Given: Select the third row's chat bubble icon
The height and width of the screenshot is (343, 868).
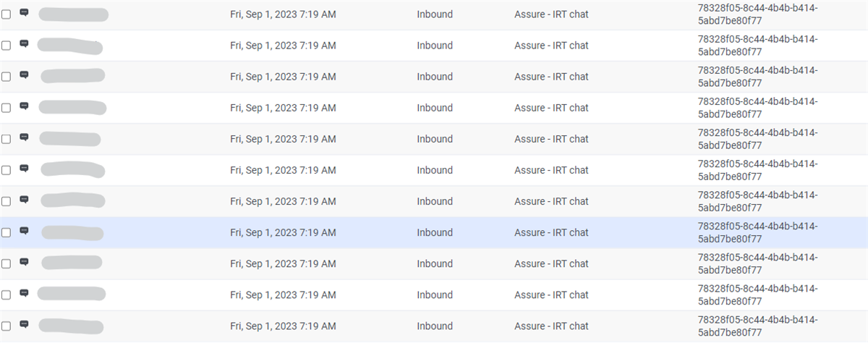Looking at the screenshot, I should tap(24, 75).
